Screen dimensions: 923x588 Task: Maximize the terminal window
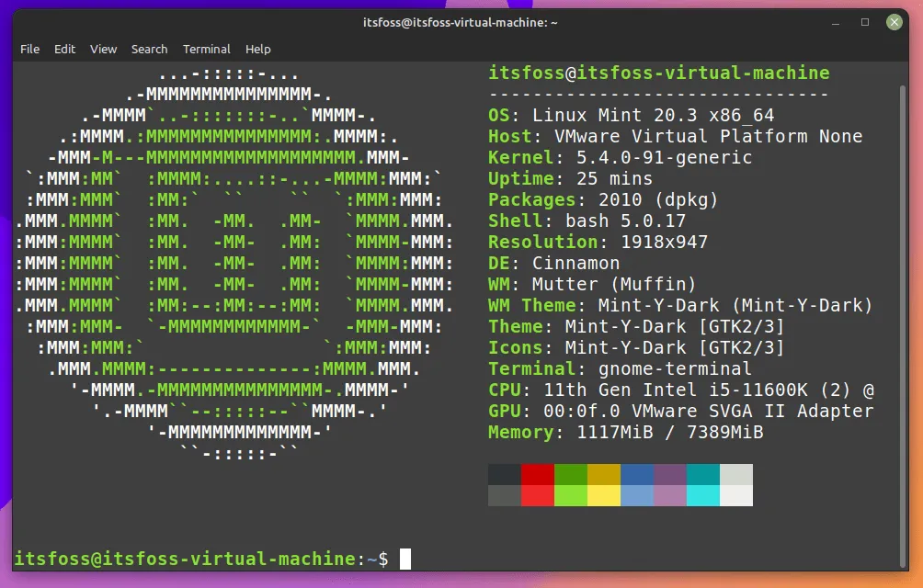pyautogui.click(x=864, y=22)
